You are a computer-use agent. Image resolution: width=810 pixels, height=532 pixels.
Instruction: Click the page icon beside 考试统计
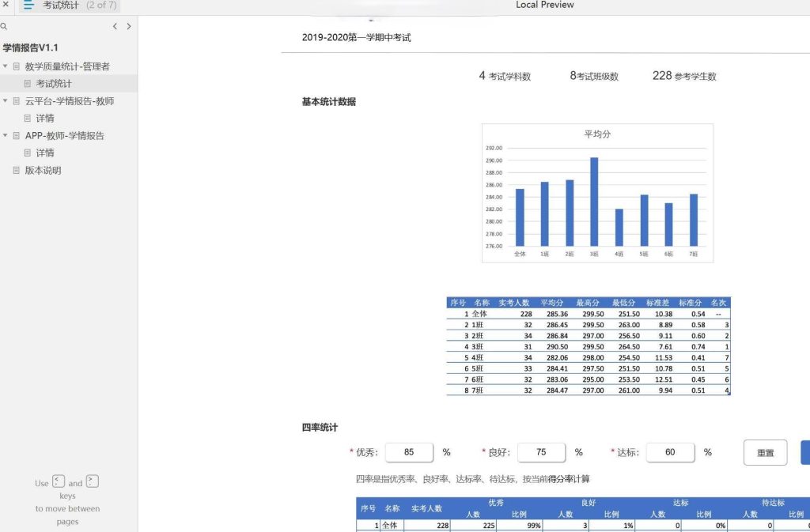coord(26,83)
